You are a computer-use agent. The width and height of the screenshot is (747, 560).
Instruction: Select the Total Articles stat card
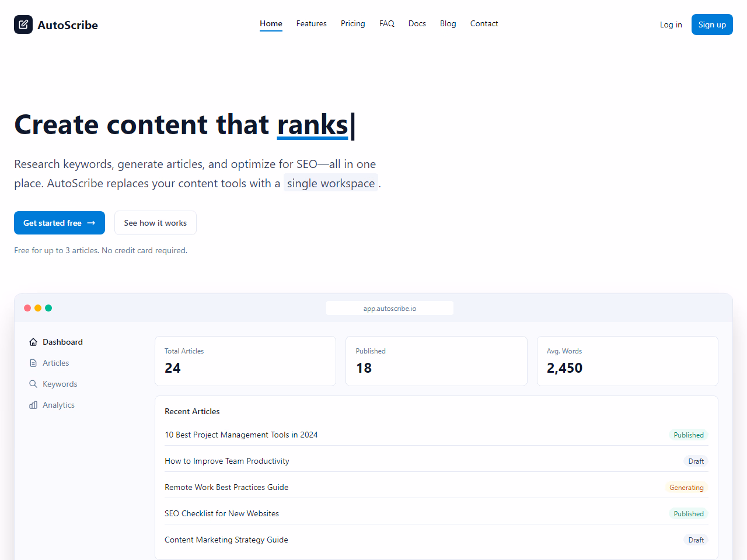coord(245,361)
